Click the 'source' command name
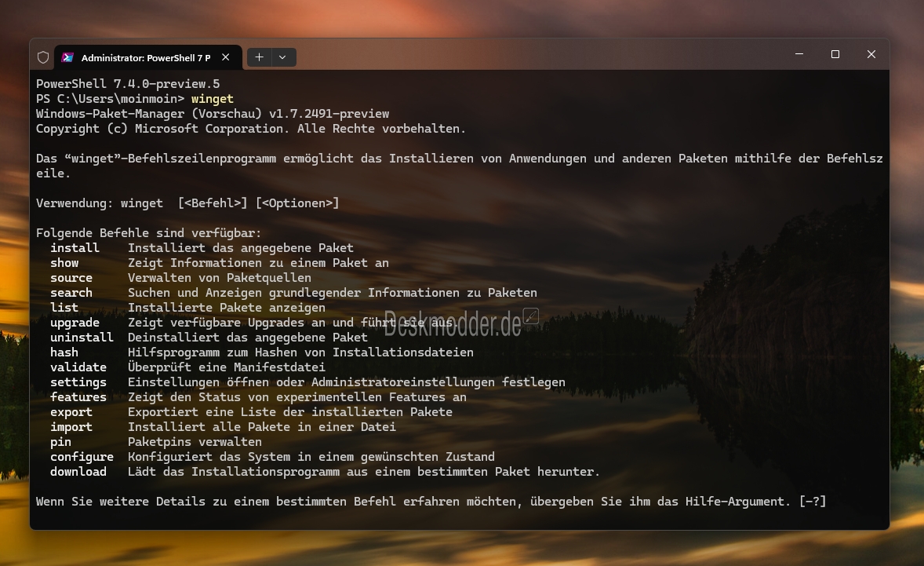Screen dimensions: 924x566 point(71,278)
